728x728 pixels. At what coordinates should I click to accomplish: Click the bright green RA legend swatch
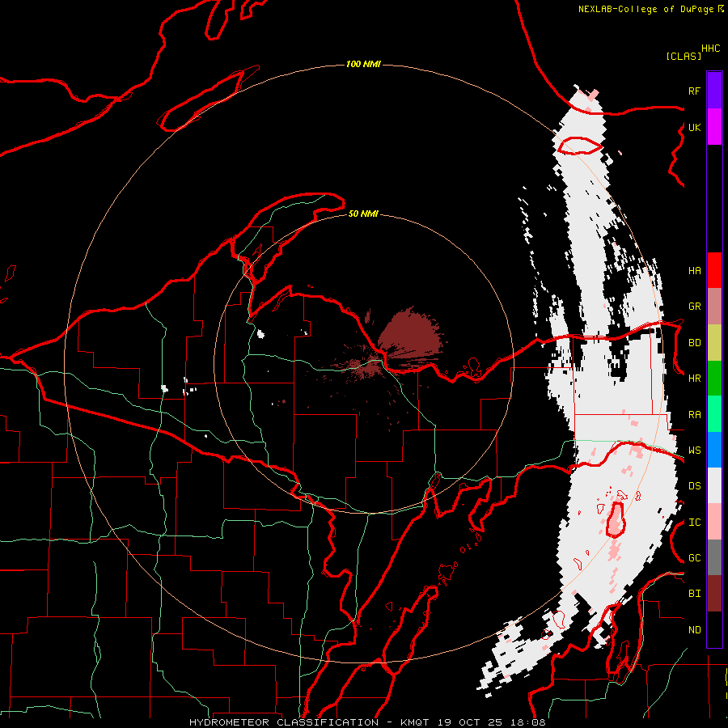coord(714,414)
